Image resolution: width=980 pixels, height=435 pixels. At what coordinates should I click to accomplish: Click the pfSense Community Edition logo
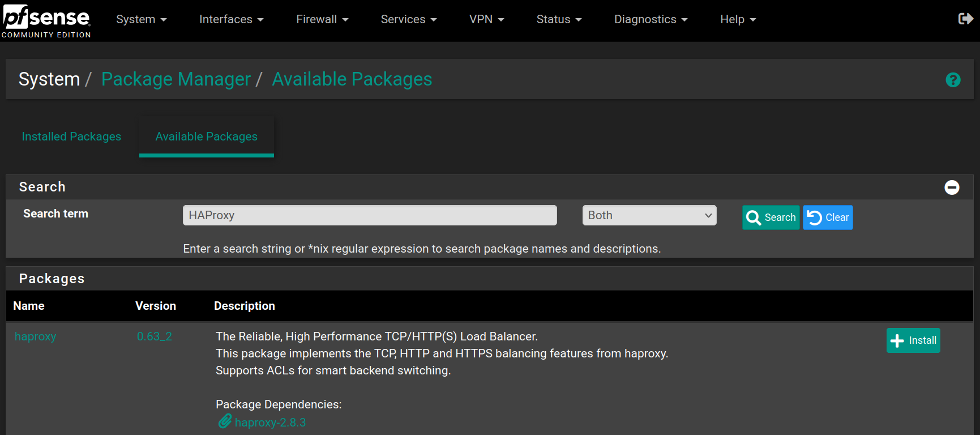[x=46, y=21]
